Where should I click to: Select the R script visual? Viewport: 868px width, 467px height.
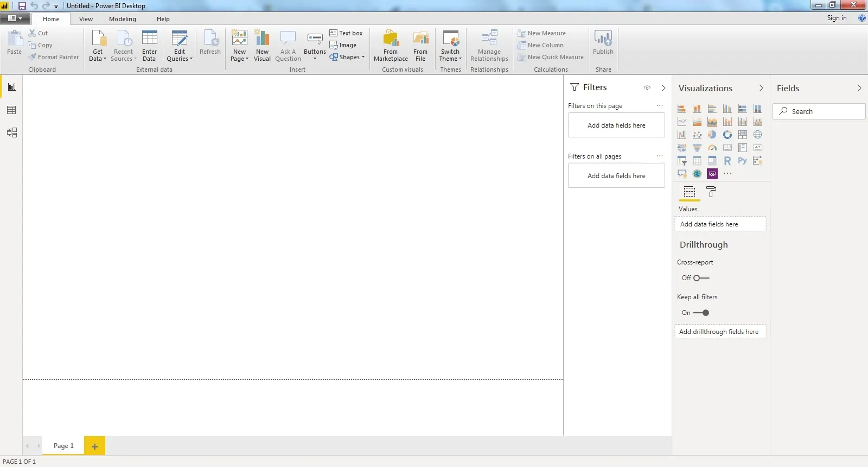(x=727, y=161)
